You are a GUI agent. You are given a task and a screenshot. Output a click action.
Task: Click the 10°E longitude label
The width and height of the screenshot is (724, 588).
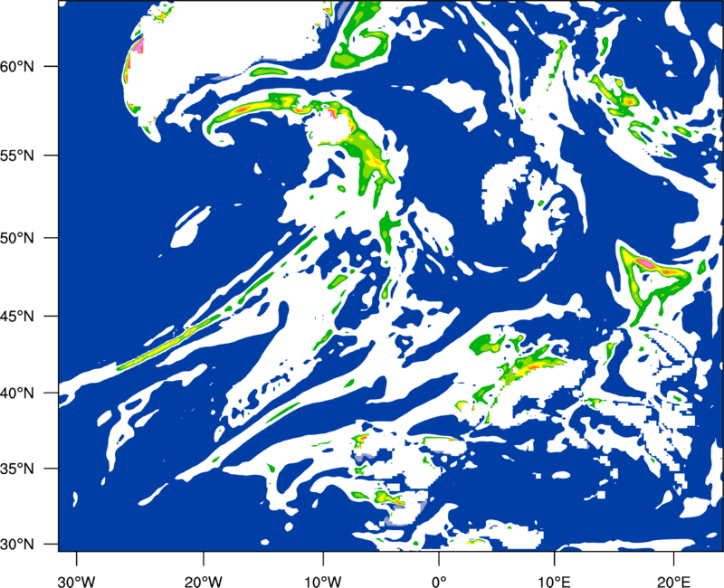point(554,582)
